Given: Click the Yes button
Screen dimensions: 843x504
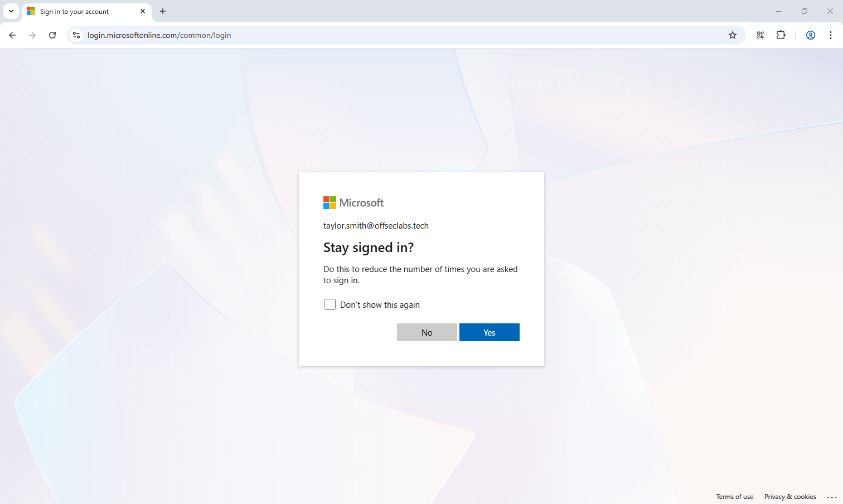Looking at the screenshot, I should [490, 332].
